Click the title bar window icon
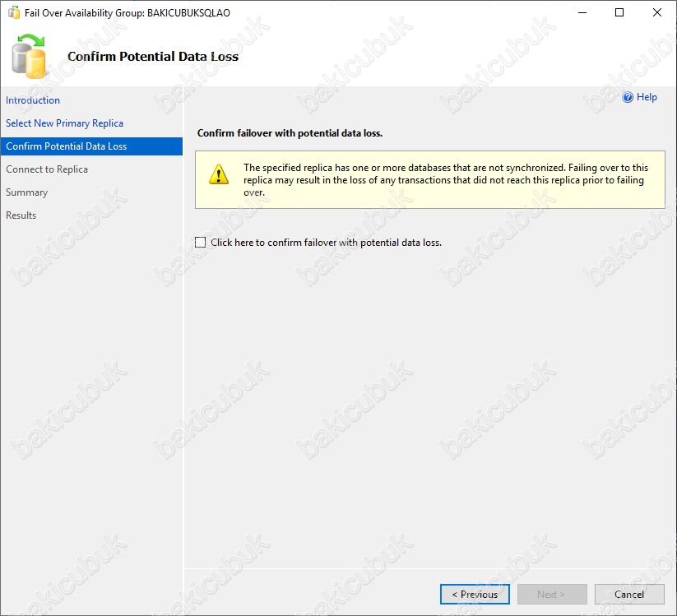The height and width of the screenshot is (616, 677). point(14,12)
